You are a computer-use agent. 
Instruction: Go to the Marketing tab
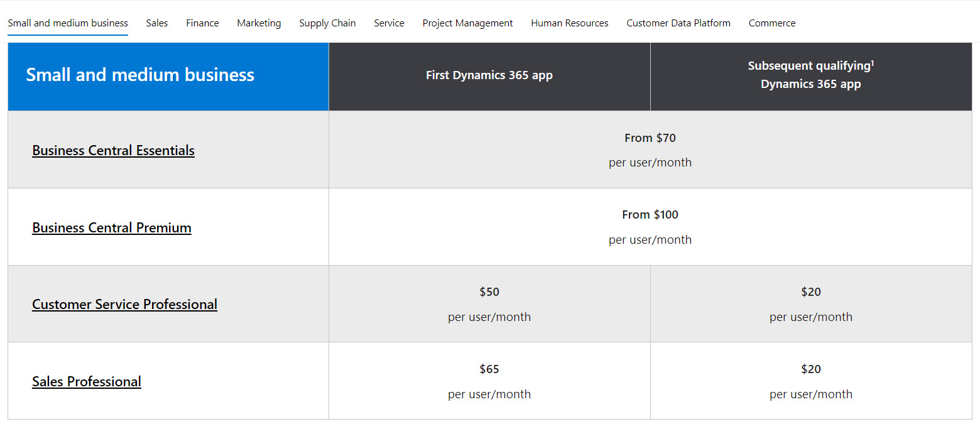(259, 23)
